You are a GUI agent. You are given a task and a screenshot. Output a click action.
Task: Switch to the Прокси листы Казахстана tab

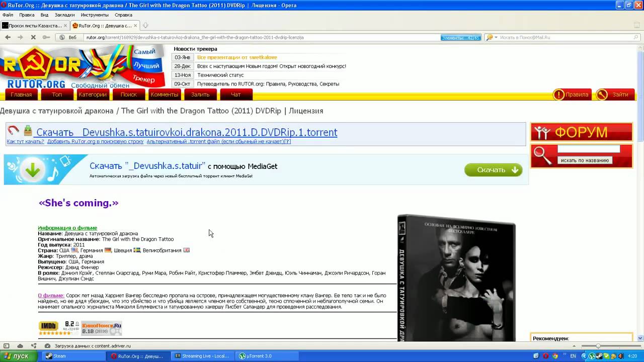[35, 26]
